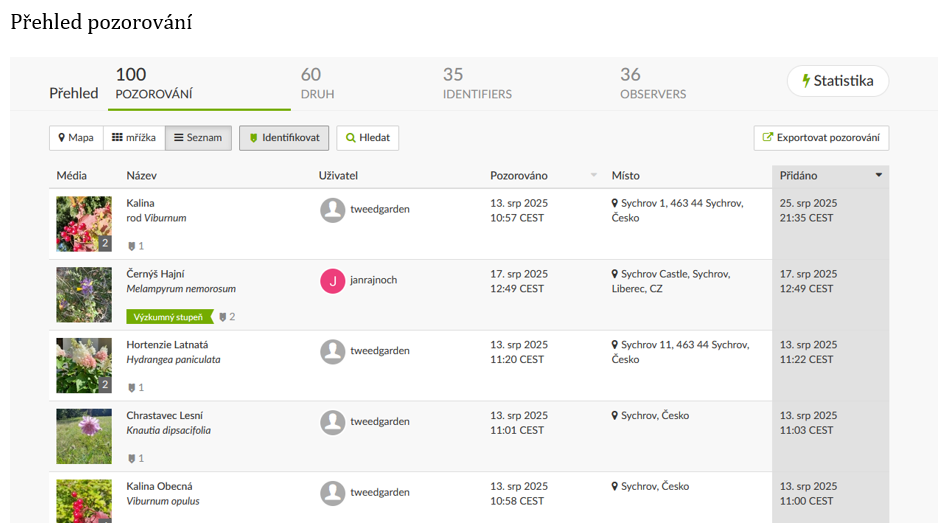This screenshot has height=532, width=938.
Task: Open the 36 Observers tab
Action: tap(652, 84)
